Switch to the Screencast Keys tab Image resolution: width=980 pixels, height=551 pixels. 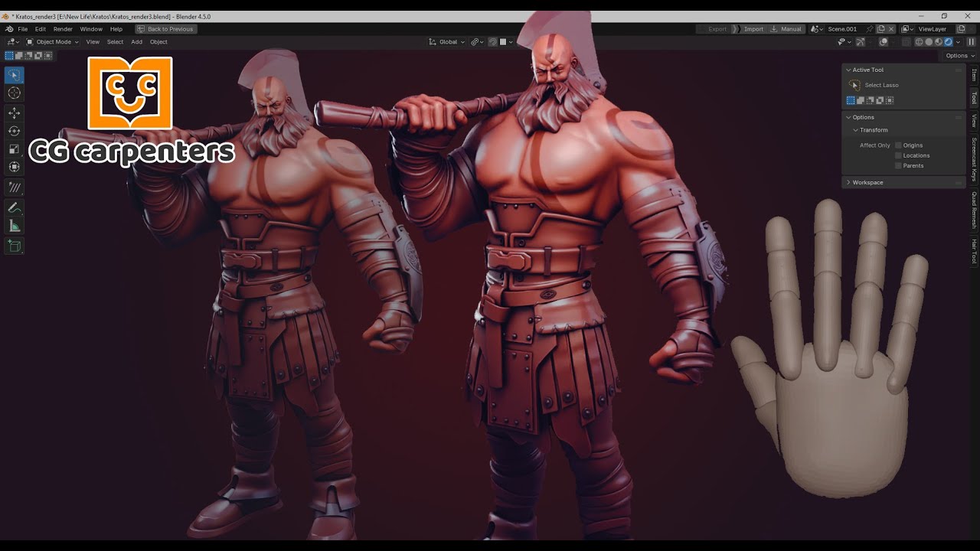(974, 159)
